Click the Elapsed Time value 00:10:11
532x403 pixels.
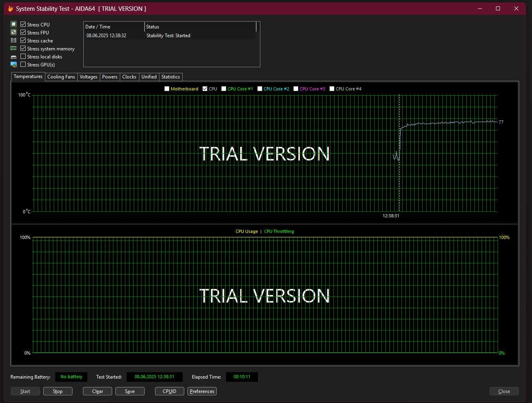pos(242,377)
